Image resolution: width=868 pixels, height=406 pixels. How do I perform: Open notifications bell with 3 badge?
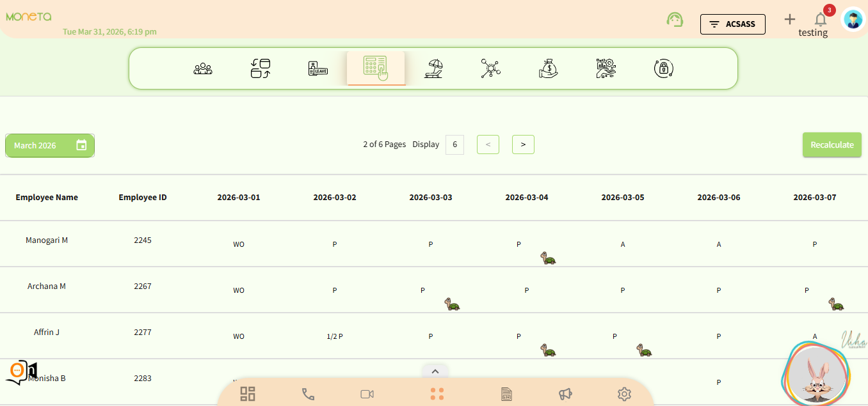tap(821, 19)
